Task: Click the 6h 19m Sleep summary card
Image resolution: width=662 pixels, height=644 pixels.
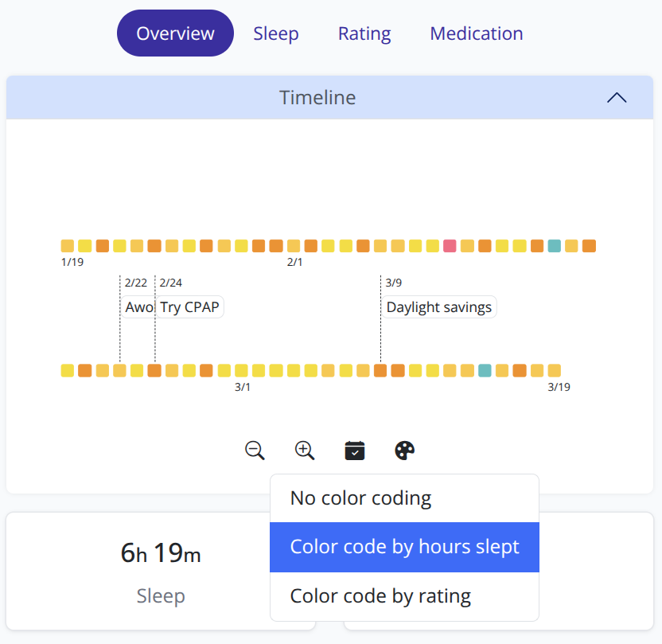Action: 161,571
